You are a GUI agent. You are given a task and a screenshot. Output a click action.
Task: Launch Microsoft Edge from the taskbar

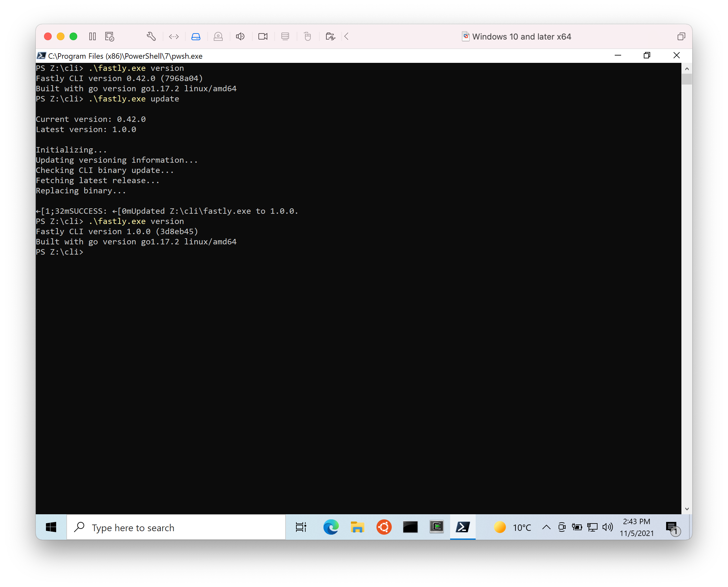click(331, 527)
